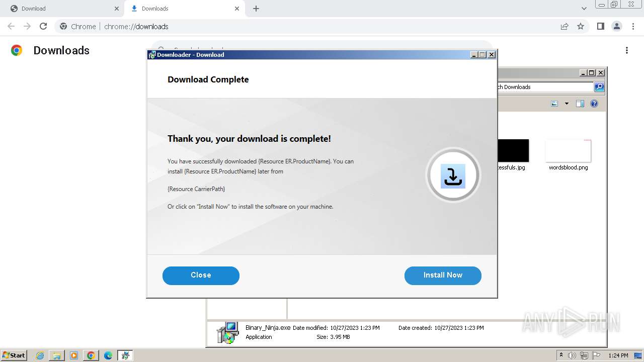The image size is (644, 362).
Task: Click the Install Now button
Action: click(443, 276)
